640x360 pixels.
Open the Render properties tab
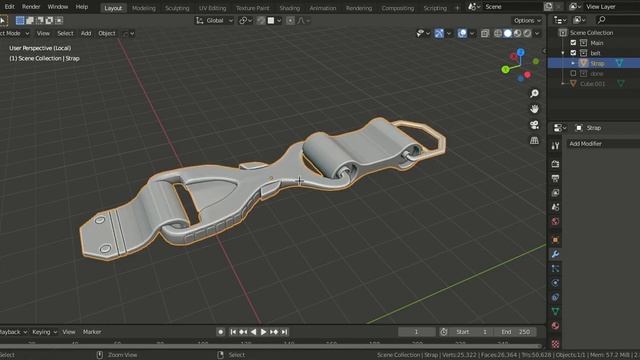(x=555, y=164)
